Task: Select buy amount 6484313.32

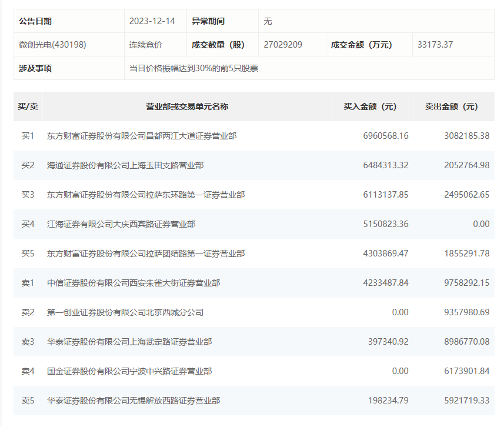Action: click(x=386, y=165)
